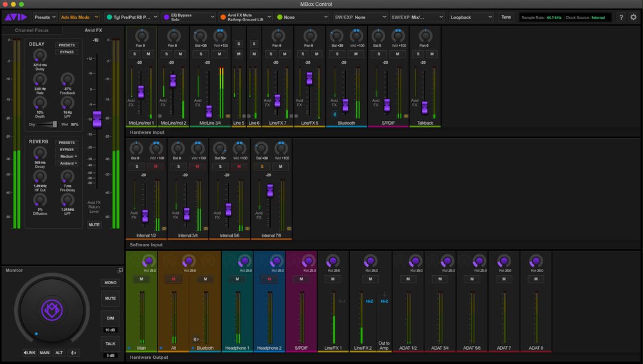643x364 pixels.
Task: Click the Delay time knob
Action: pyautogui.click(x=40, y=55)
